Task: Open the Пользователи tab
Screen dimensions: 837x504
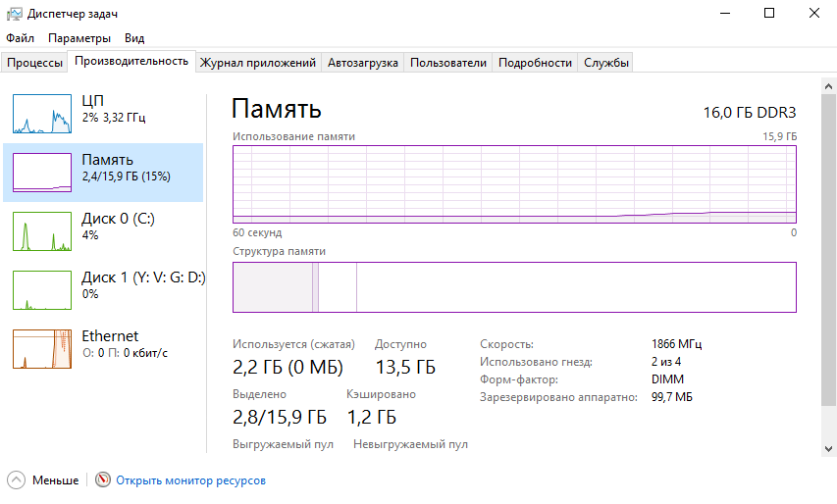Action: point(448,63)
